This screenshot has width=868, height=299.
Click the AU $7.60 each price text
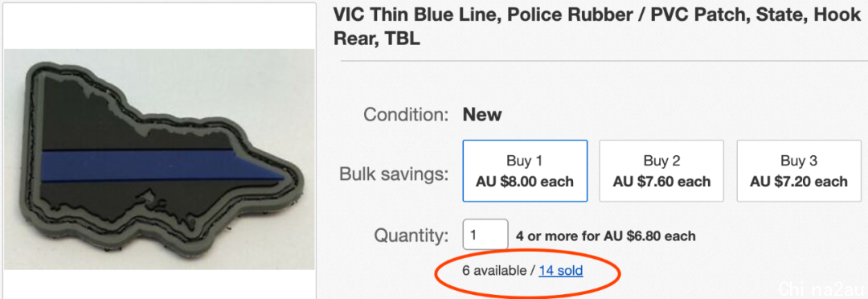point(661,182)
